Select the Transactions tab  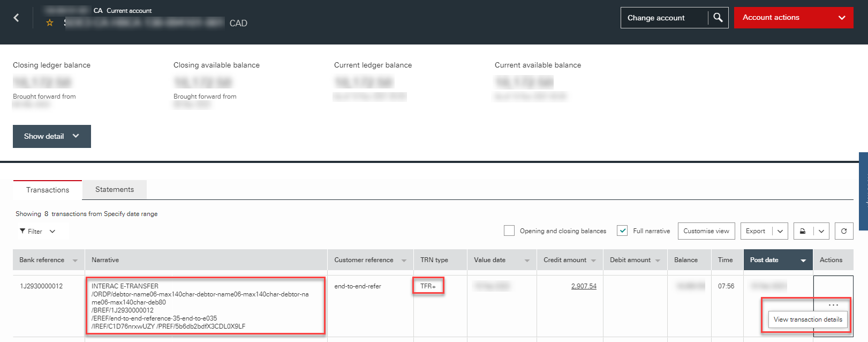pyautogui.click(x=48, y=190)
